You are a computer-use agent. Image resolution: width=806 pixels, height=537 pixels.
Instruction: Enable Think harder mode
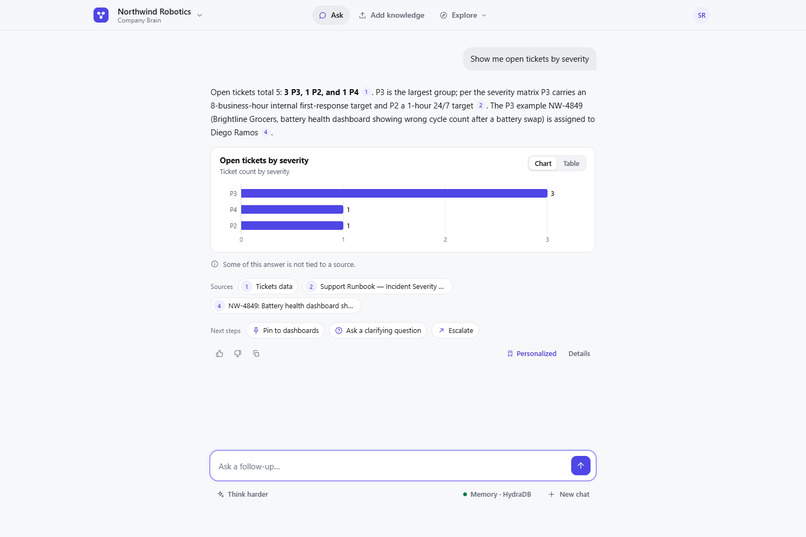coord(243,494)
